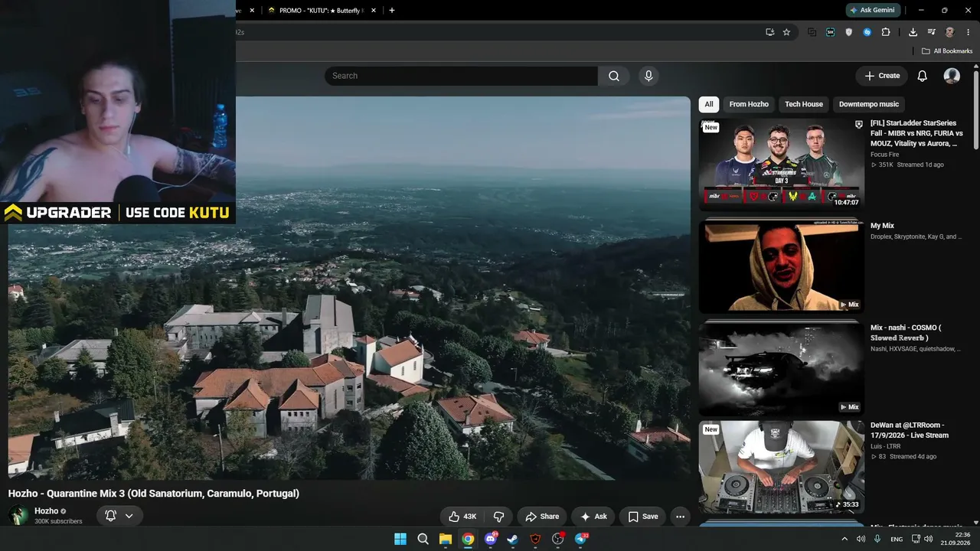Select the Tech House filter chip
Screen dimensions: 980x551
point(804,104)
